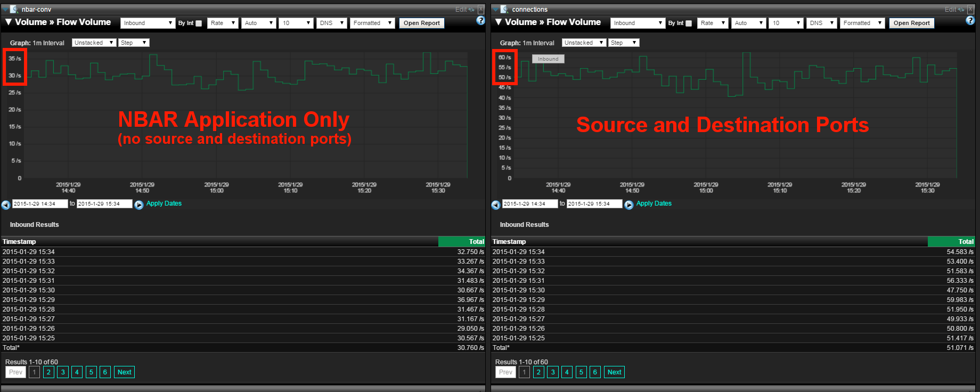Click the end date field in nbar-conv
Image resolution: width=980 pixels, height=392 pixels.
point(104,204)
